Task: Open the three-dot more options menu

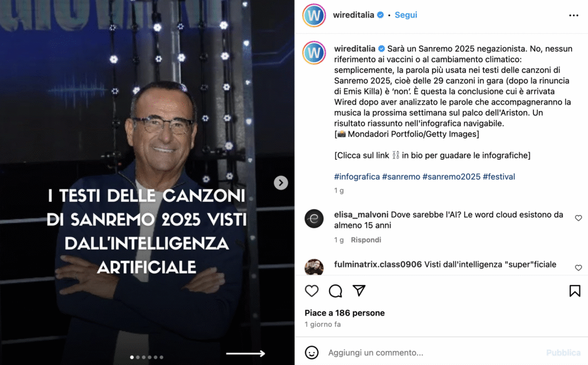Action: click(574, 16)
